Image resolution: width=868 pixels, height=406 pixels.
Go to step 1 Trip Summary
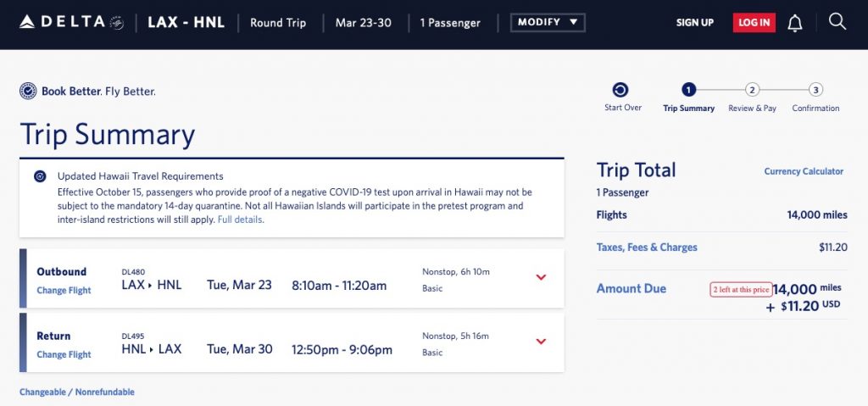click(x=688, y=90)
